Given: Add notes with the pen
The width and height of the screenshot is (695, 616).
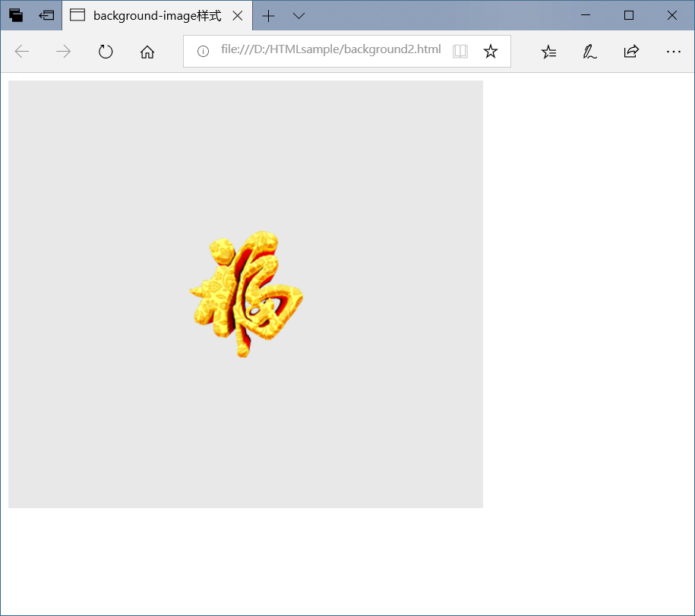Looking at the screenshot, I should (589, 52).
